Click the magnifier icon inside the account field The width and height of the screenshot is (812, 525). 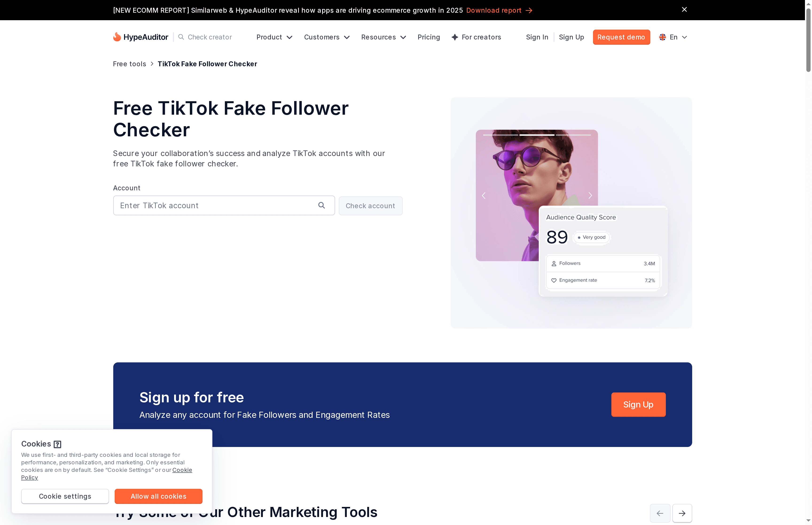pyautogui.click(x=322, y=205)
